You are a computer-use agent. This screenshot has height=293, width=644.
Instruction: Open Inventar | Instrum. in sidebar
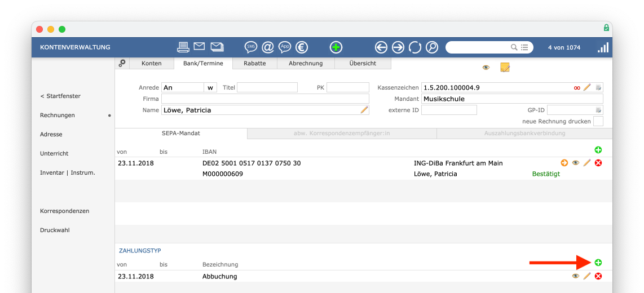(x=68, y=173)
